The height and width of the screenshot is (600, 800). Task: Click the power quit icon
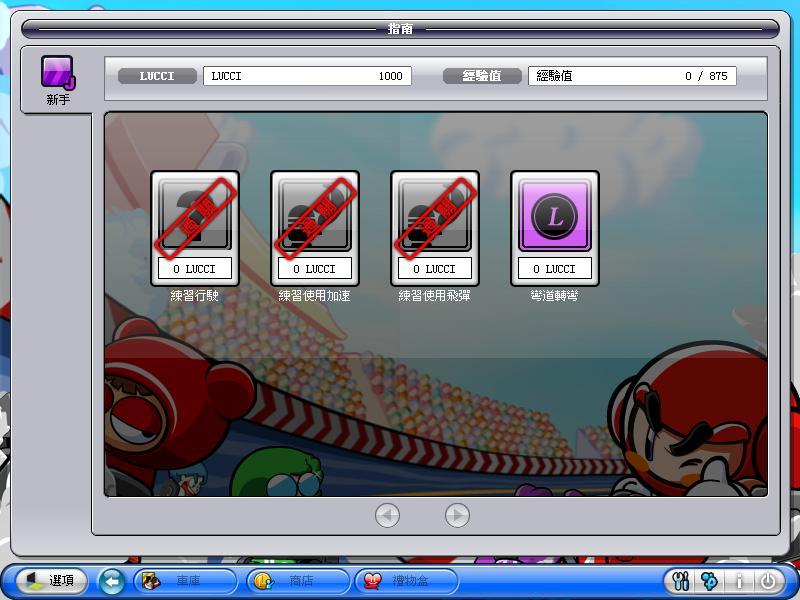click(x=768, y=581)
